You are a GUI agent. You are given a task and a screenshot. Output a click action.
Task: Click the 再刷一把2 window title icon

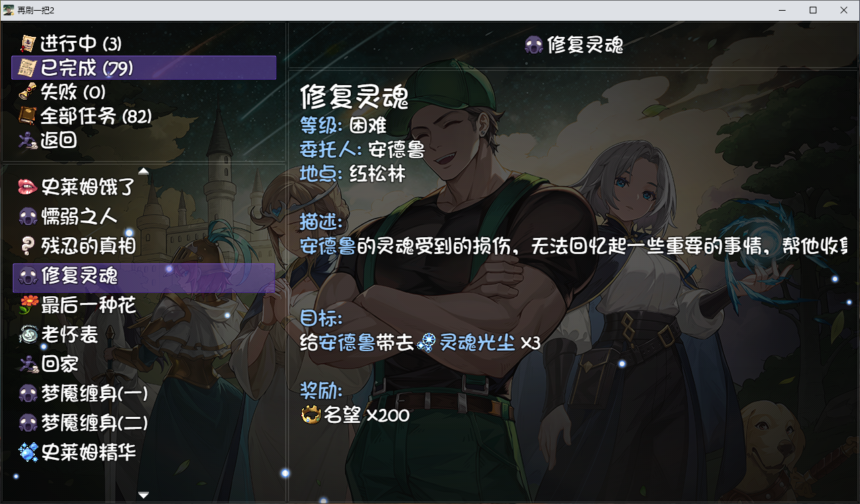(x=8, y=10)
